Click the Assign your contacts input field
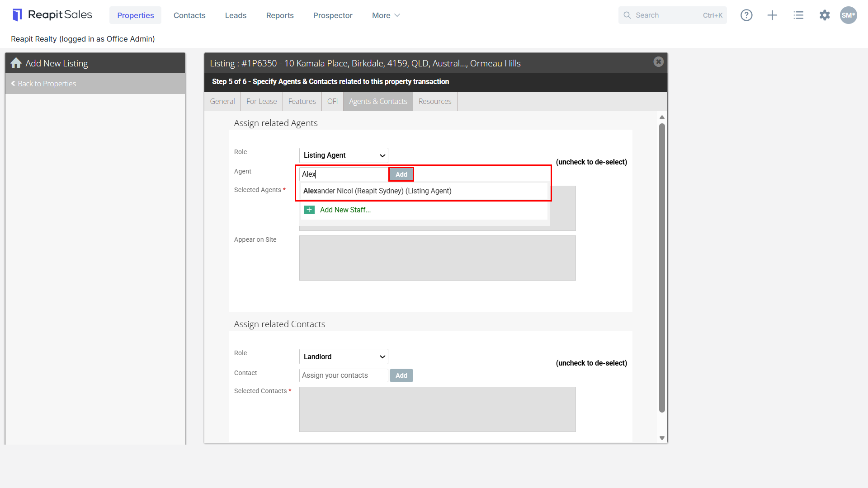 [344, 375]
